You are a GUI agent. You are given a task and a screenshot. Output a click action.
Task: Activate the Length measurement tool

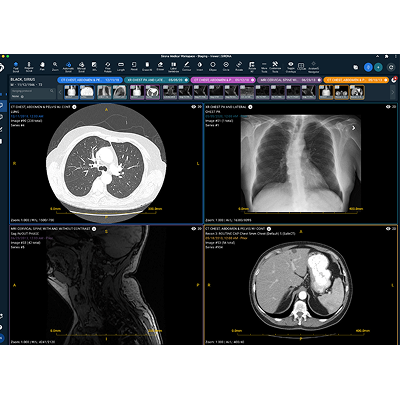[x=121, y=66]
